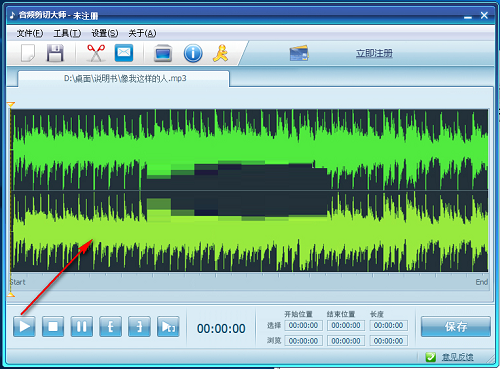Start playback with the Play button

pyautogui.click(x=24, y=327)
